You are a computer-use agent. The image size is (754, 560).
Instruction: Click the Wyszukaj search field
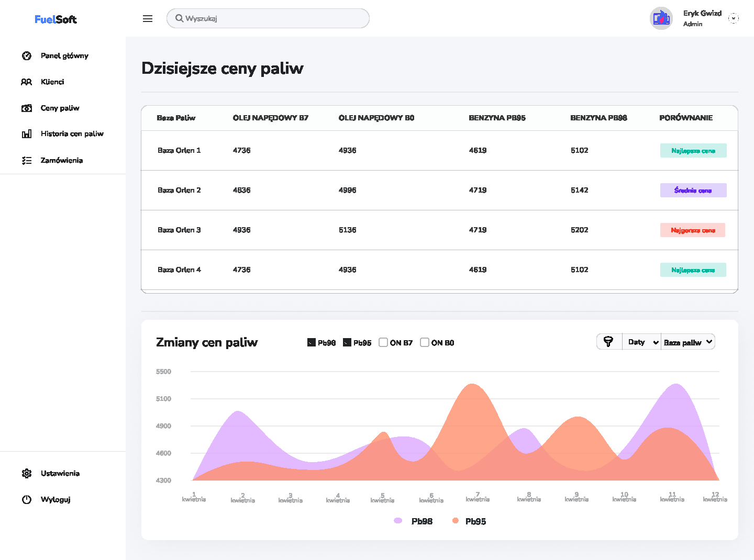click(268, 19)
